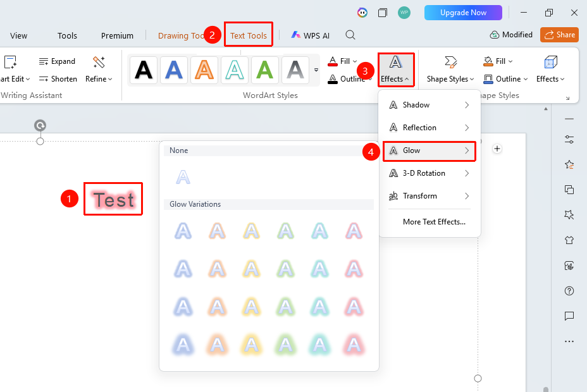Open the WPS AI assistant
587x392 pixels.
[x=311, y=35]
